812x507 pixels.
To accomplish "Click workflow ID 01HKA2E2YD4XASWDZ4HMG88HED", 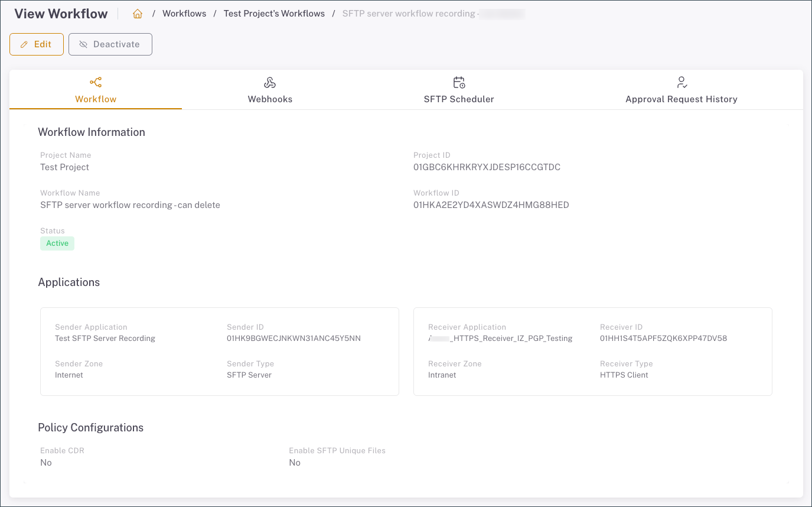I will (x=491, y=205).
